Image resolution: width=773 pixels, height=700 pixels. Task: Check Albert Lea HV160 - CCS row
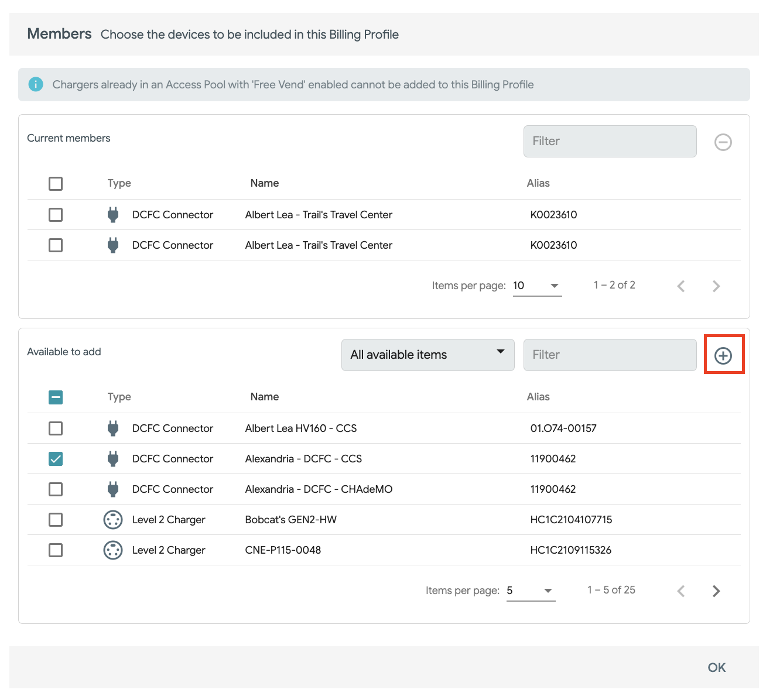(x=56, y=428)
